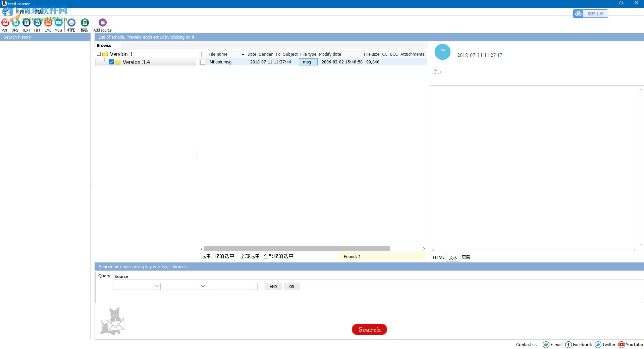Click the 全部取消选中 deselect all button
Viewport: 644px width, 349px height.
[278, 256]
